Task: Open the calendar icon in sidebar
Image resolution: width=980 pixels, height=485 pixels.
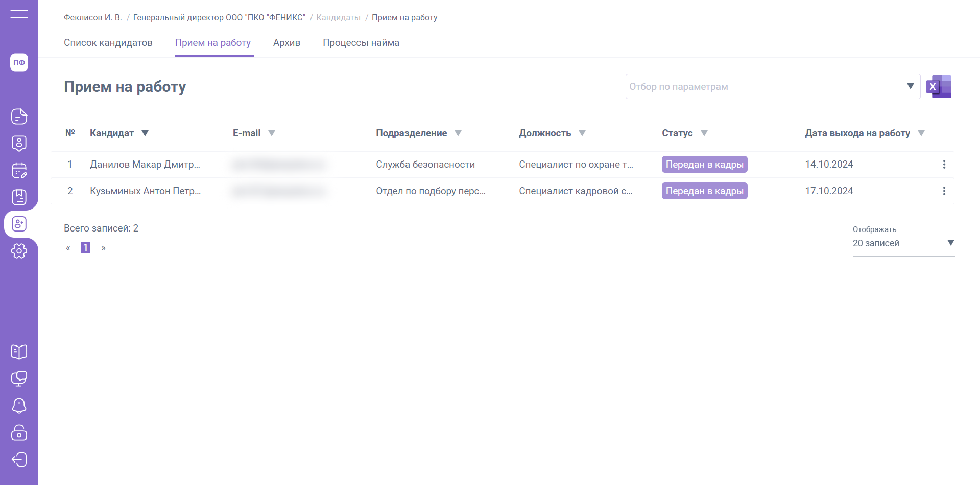Action: tap(19, 170)
